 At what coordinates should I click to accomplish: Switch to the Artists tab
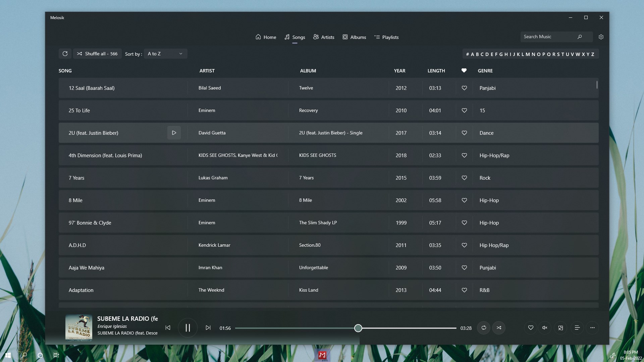324,37
